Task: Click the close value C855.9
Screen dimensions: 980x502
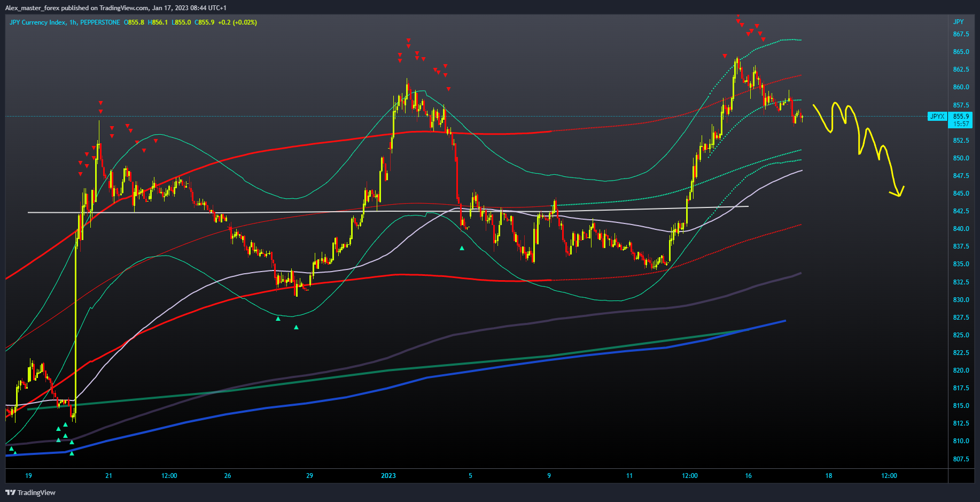Action: click(x=205, y=22)
